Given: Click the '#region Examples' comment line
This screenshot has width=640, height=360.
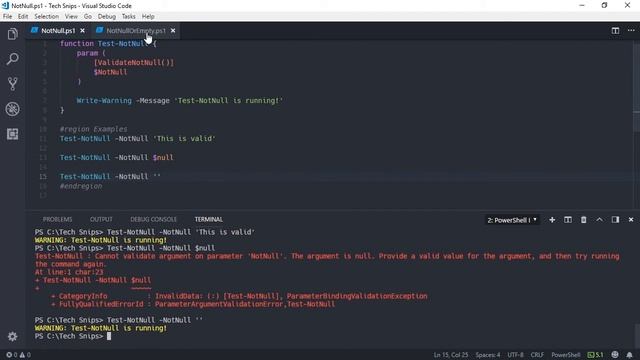Looking at the screenshot, I should tap(93, 129).
